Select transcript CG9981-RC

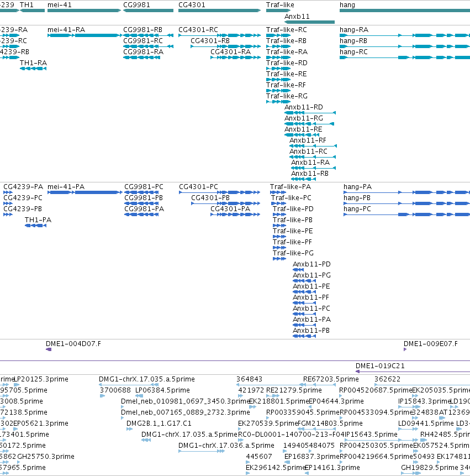tap(148, 46)
